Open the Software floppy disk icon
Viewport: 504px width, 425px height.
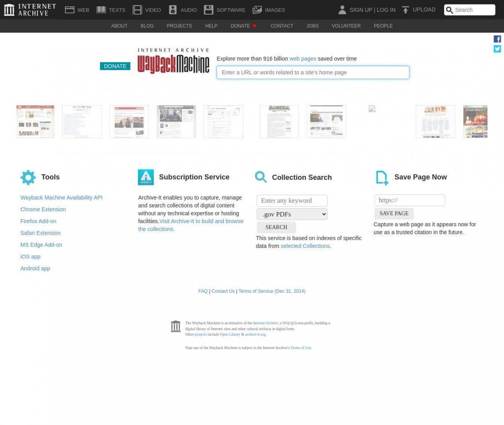tap(209, 10)
